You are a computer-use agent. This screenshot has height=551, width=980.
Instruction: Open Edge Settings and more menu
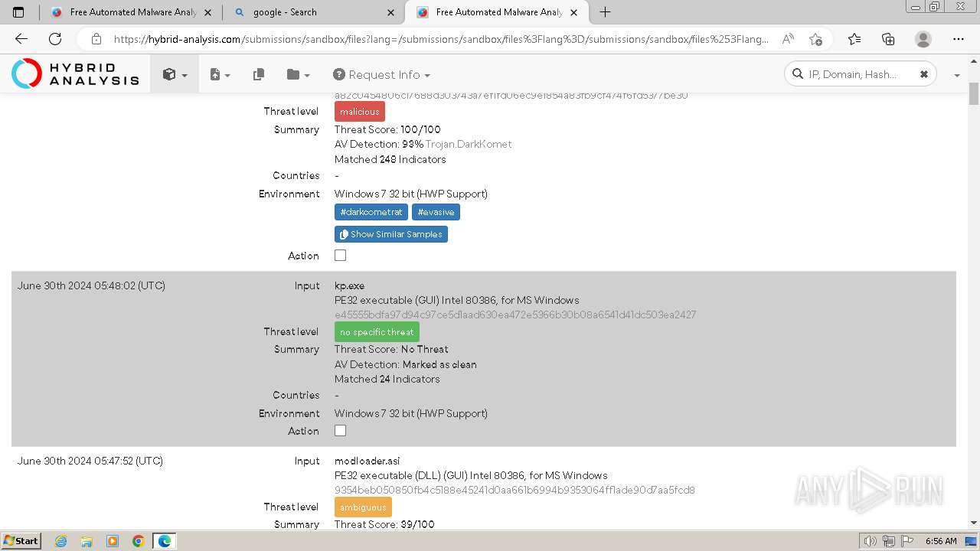[x=959, y=39]
